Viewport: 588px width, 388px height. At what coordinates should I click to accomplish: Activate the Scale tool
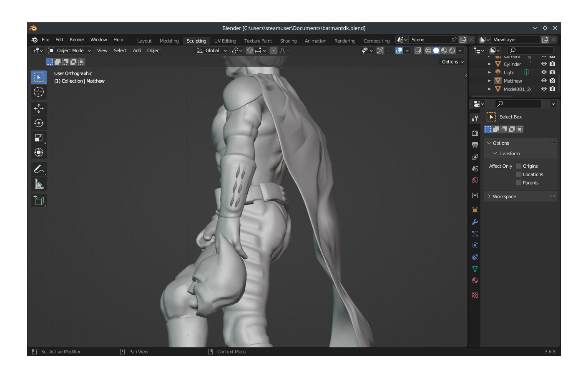pos(39,138)
